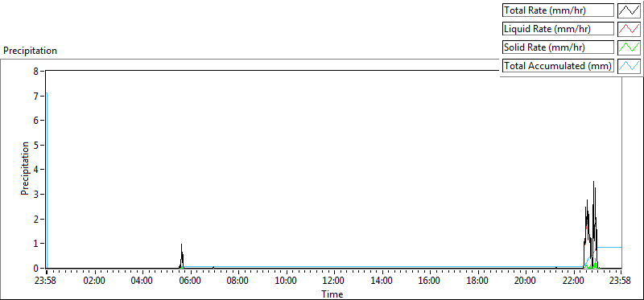Click the Time X-axis title

332,294
